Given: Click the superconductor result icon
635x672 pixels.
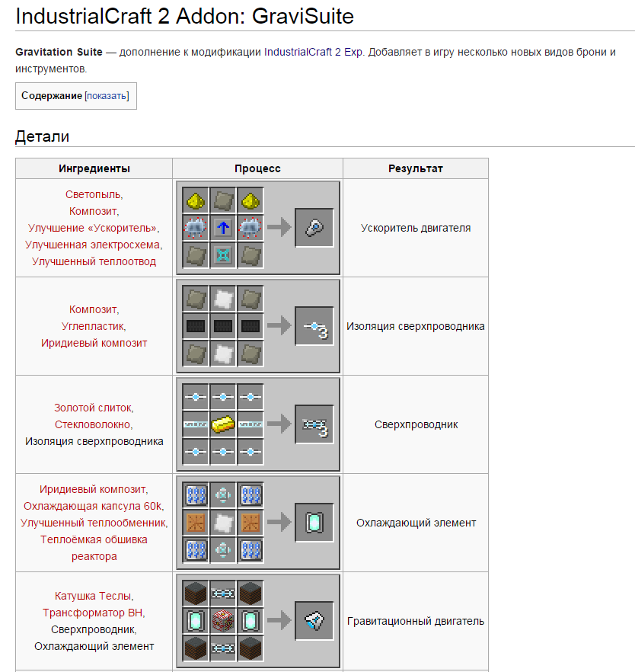Looking at the screenshot, I should tap(314, 424).
